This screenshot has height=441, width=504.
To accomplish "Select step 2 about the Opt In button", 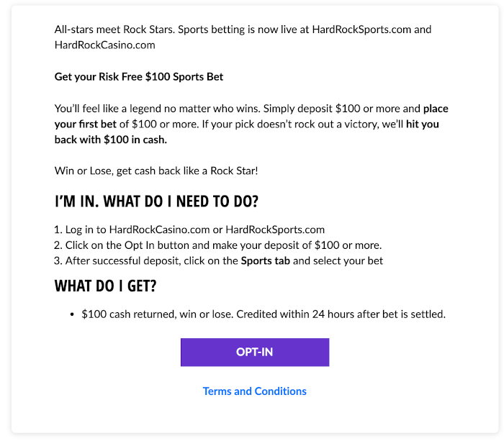I will [x=218, y=245].
